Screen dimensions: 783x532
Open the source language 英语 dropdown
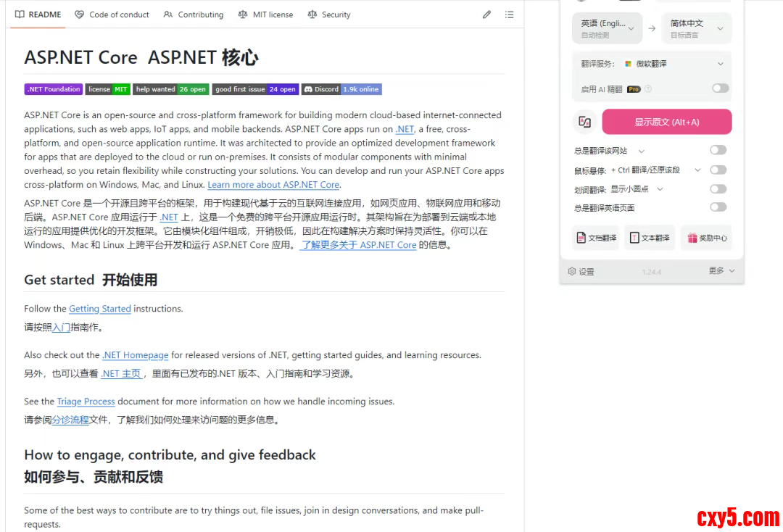608,28
